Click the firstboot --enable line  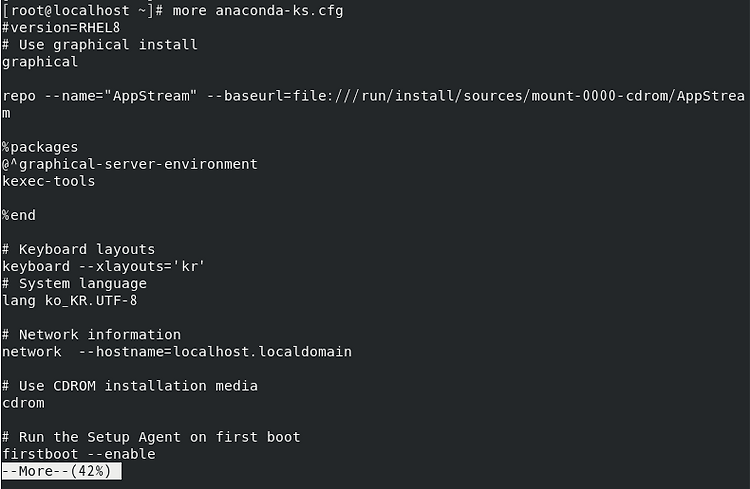[x=78, y=454]
